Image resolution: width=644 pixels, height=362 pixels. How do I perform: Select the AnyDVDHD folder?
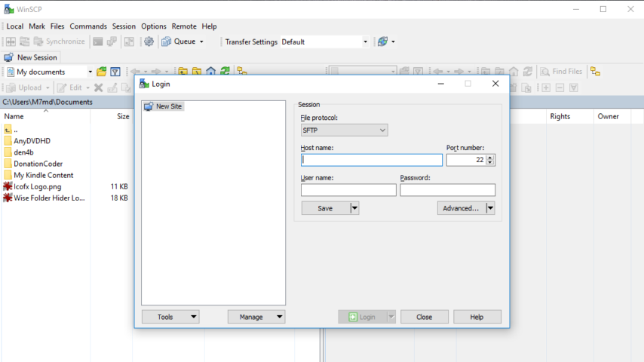27,141
